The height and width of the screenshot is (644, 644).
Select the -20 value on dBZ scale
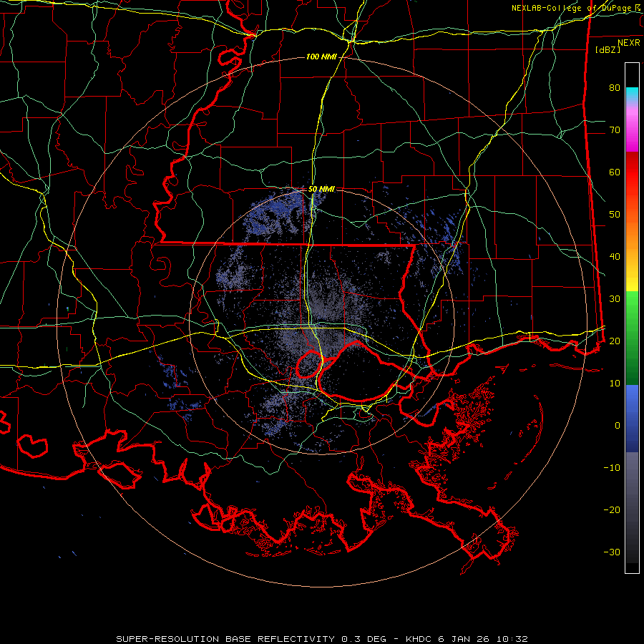click(612, 509)
